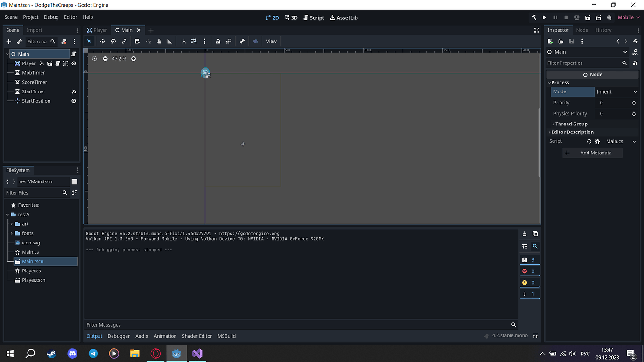
Task: Open the Process Mode dropdown in the Inspector
Action: 616,91
